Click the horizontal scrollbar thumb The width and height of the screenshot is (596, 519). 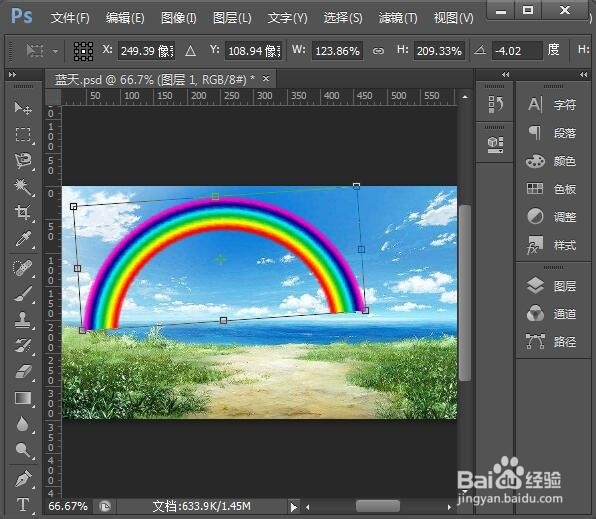(378, 506)
